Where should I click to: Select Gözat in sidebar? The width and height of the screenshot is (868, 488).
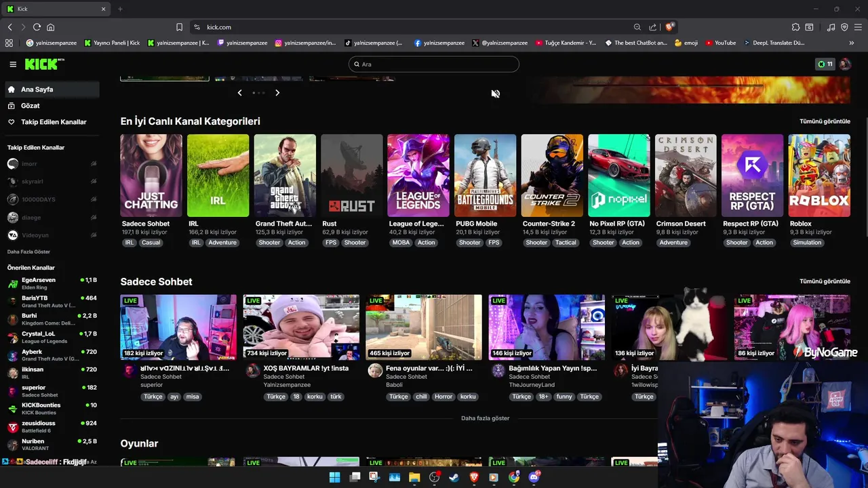51,106
